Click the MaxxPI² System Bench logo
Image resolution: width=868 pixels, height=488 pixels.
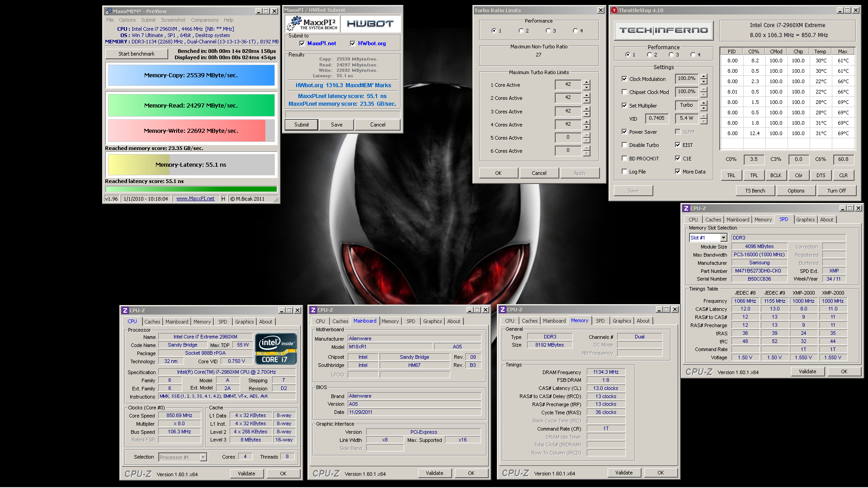coord(312,23)
